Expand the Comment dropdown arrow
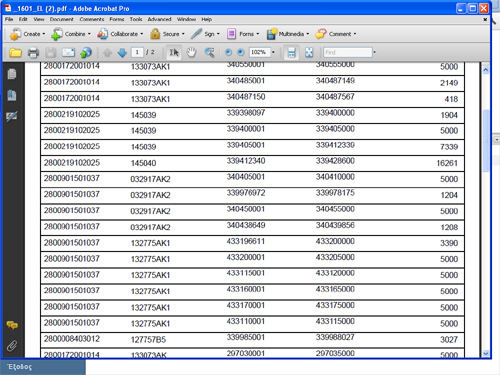The width and height of the screenshot is (500, 375). click(x=355, y=34)
